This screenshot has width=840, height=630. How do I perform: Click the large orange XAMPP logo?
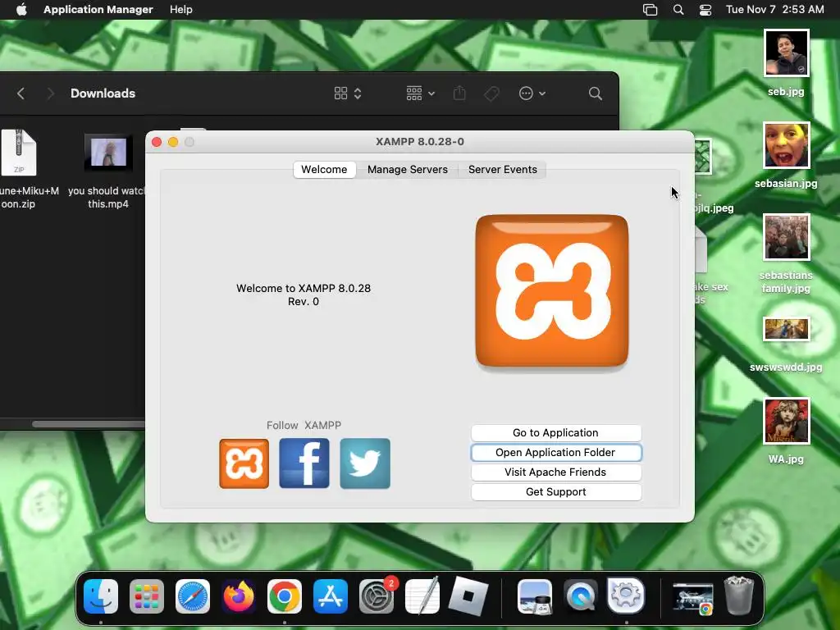[552, 291]
